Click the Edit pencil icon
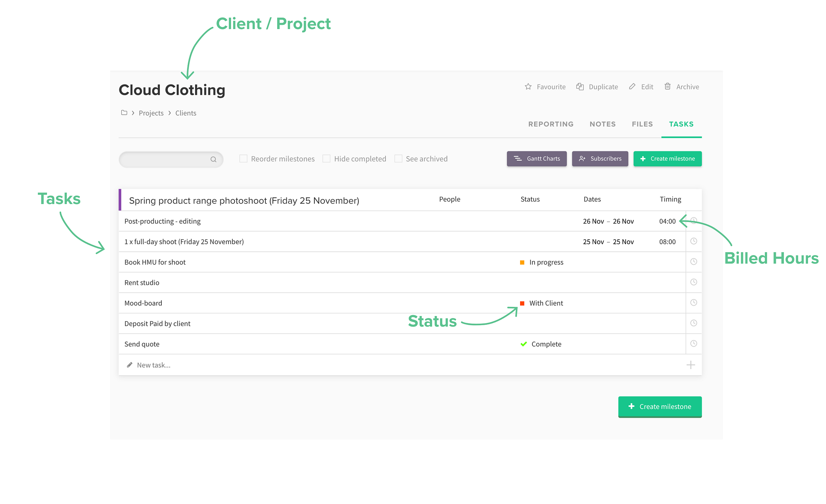Image resolution: width=826 pixels, height=504 pixels. 632,87
